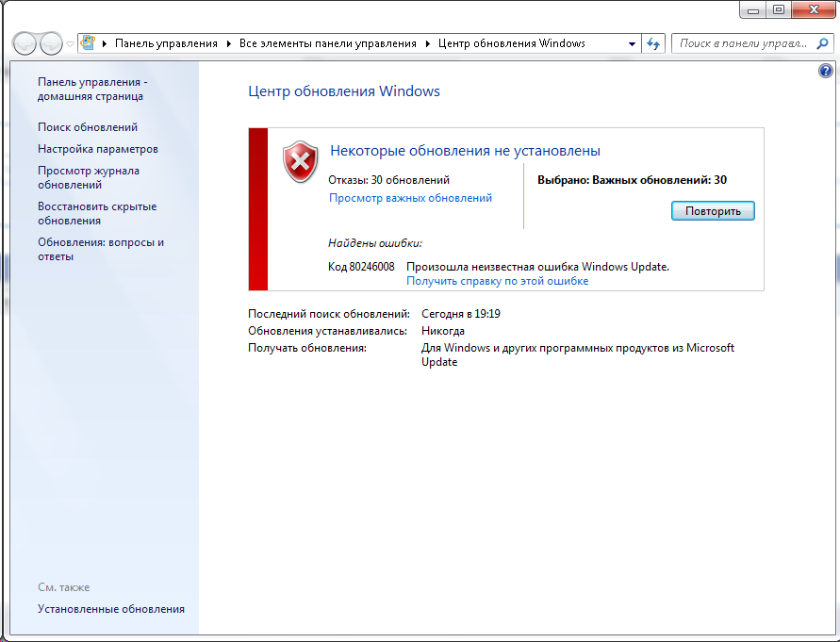Expand the root breadcrumb arrow before Панель управления
840x642 pixels.
click(x=105, y=43)
